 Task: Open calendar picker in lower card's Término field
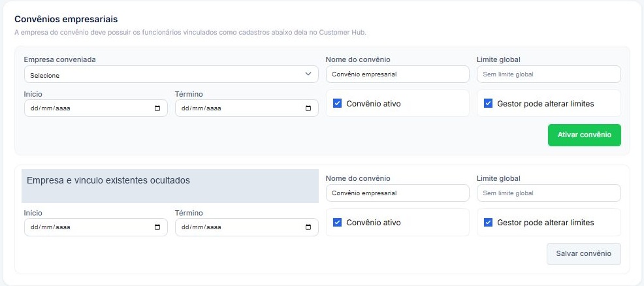pos(308,227)
